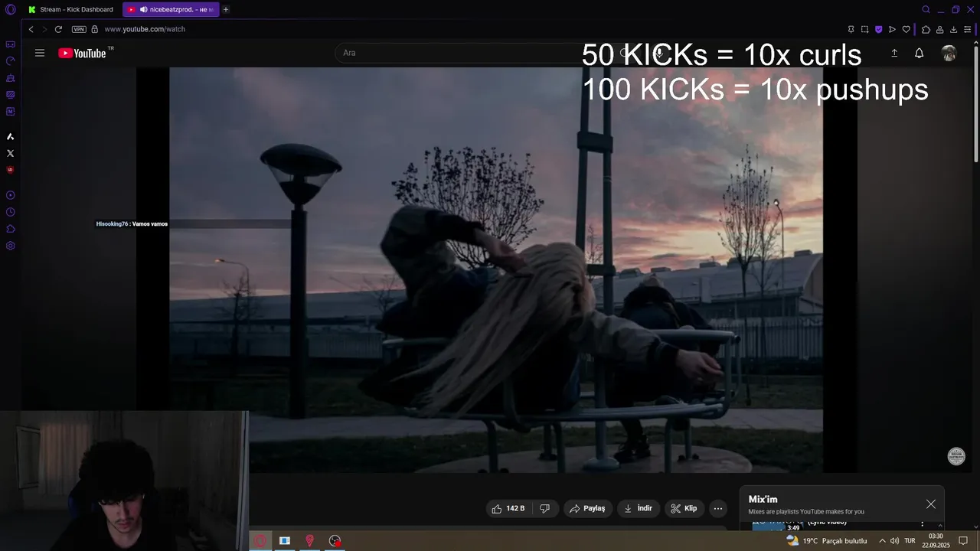
Task: Open the 03:30 clock calendar
Action: point(936,541)
